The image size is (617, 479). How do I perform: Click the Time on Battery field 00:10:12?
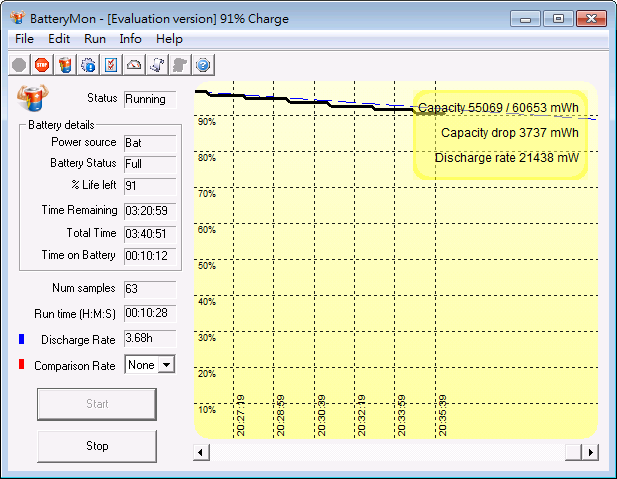tap(150, 256)
